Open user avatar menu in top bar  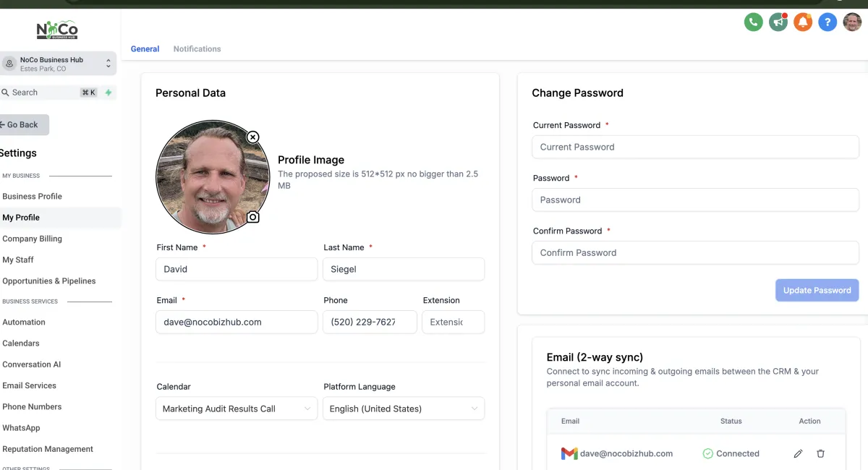pyautogui.click(x=852, y=22)
